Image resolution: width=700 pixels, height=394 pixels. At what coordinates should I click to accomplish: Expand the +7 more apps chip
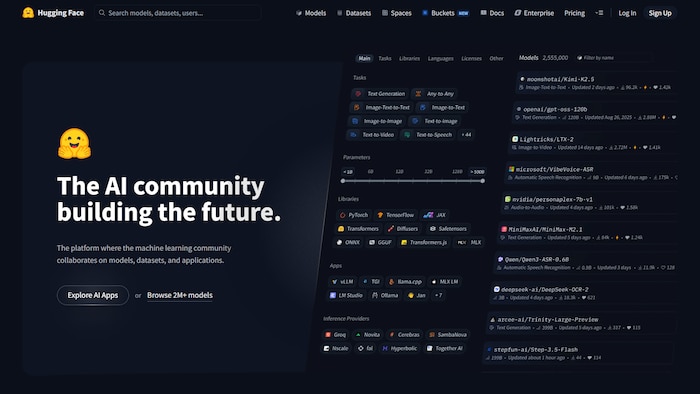tap(438, 295)
